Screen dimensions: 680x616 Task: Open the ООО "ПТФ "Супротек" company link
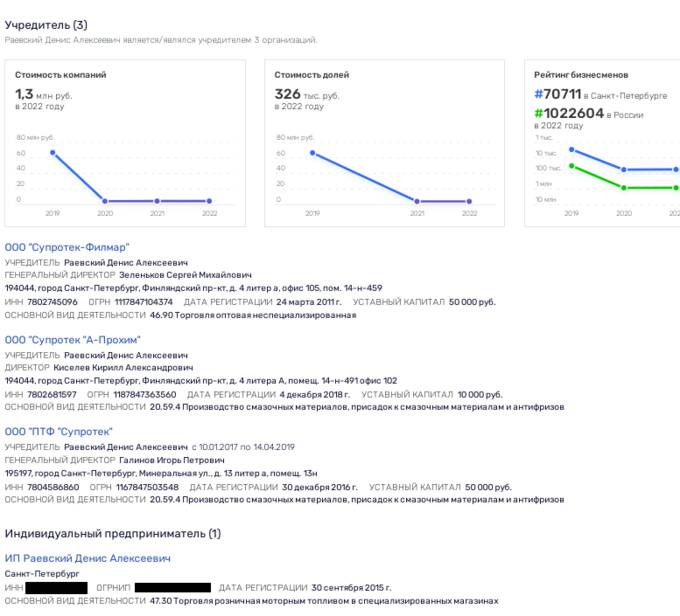pos(59,432)
